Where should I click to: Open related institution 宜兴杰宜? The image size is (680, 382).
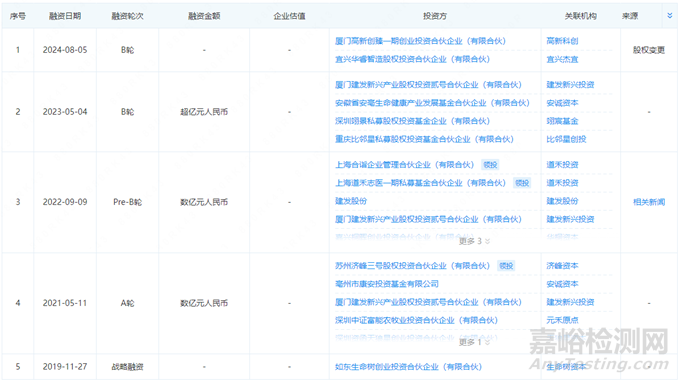pos(562,59)
